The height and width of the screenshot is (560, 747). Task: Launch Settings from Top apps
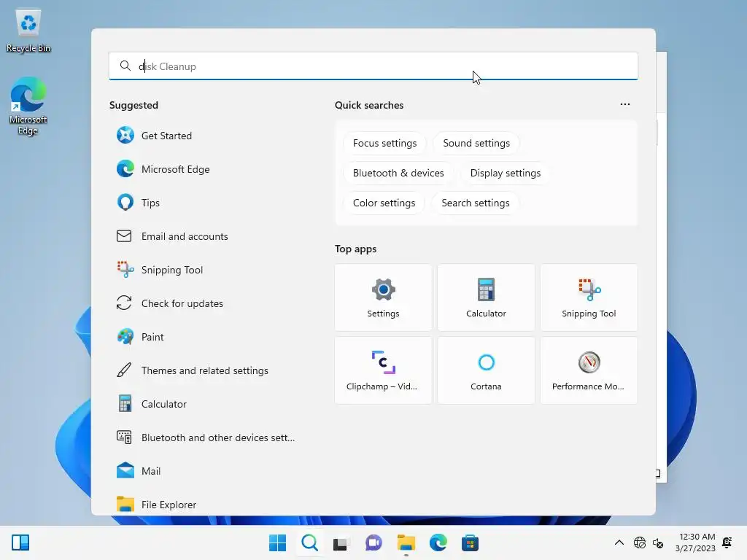tap(383, 297)
